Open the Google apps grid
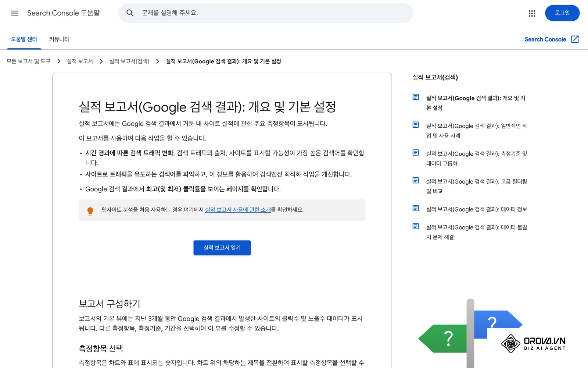 [x=532, y=13]
